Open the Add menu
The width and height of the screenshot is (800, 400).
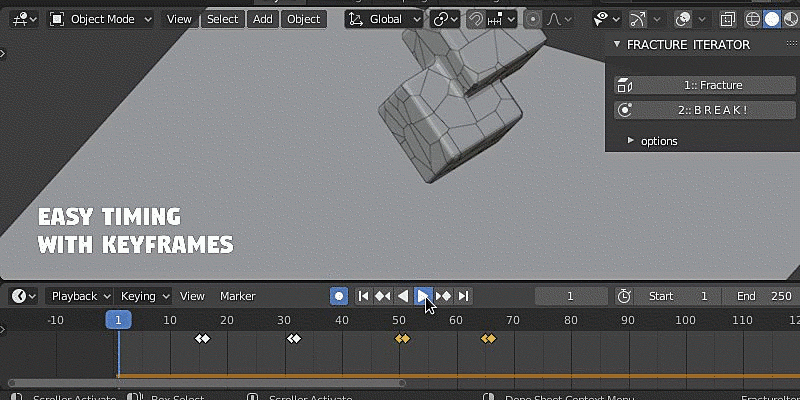(x=262, y=19)
